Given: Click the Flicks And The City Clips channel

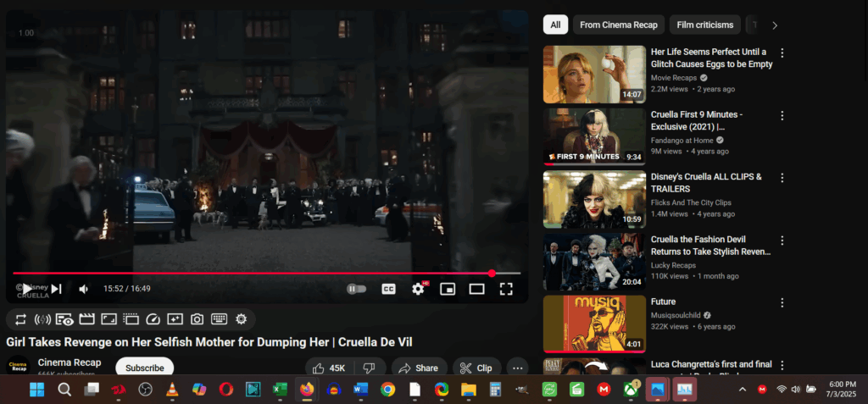Looking at the screenshot, I should (691, 202).
